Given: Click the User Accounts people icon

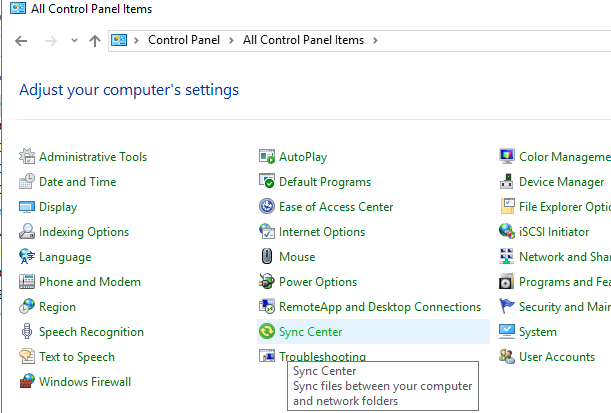Looking at the screenshot, I should [x=507, y=357].
